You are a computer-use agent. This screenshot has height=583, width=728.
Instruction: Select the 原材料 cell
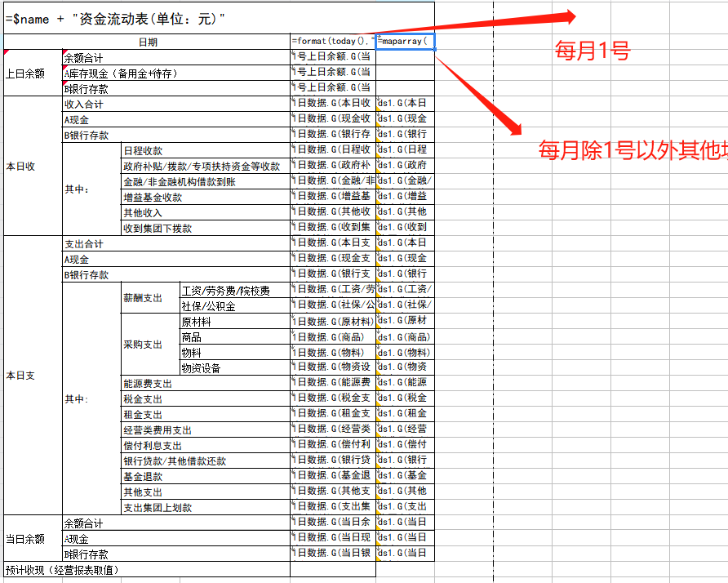click(x=235, y=321)
